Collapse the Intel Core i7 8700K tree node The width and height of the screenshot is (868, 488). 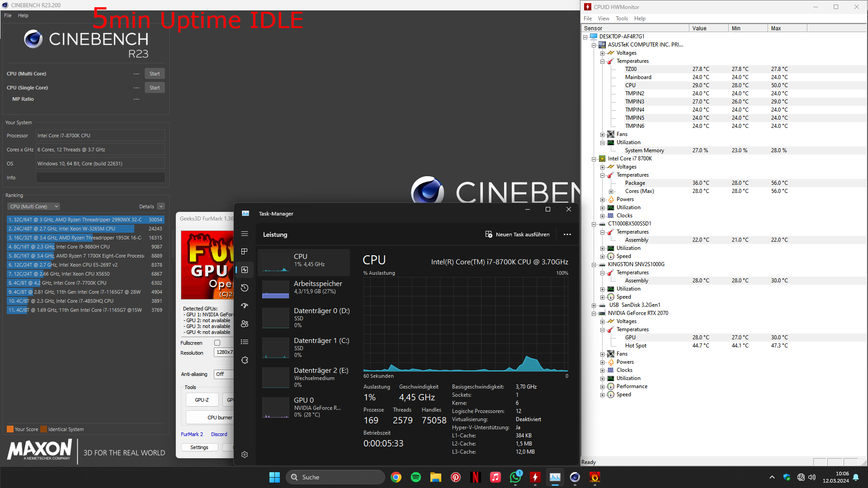coord(594,159)
